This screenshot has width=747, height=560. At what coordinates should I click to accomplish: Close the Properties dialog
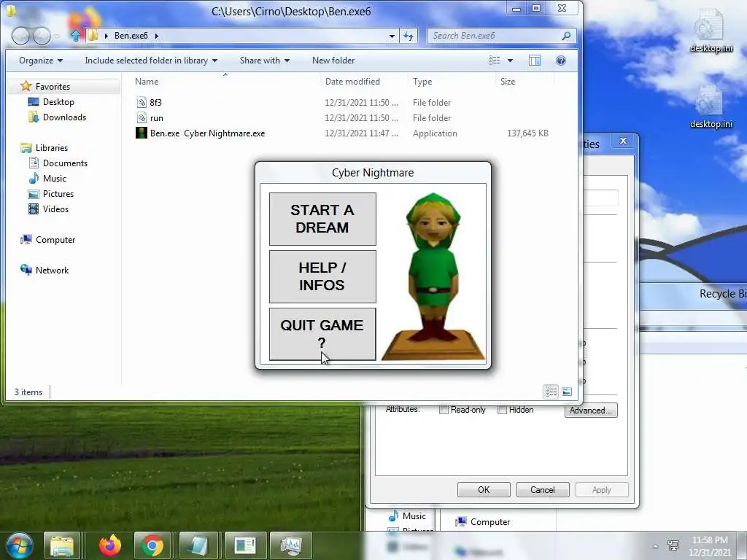point(623,141)
